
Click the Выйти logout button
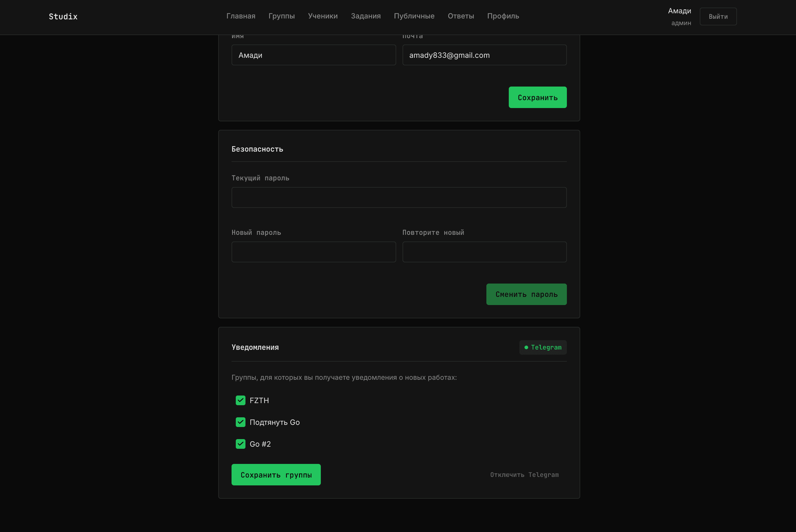(718, 16)
